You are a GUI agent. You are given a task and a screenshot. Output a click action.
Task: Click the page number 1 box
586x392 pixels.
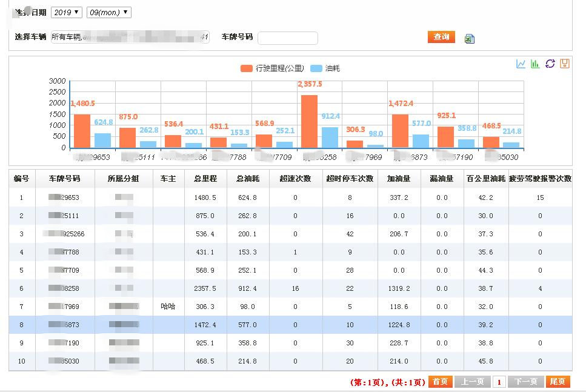pos(499,382)
